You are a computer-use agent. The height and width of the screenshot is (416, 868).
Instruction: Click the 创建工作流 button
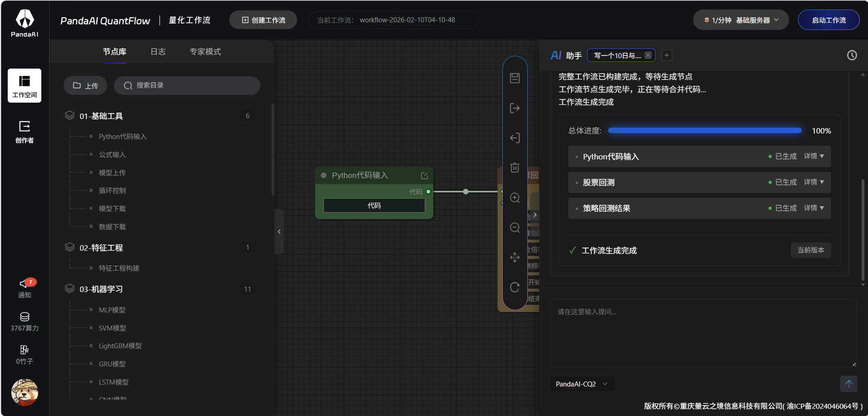coord(263,20)
